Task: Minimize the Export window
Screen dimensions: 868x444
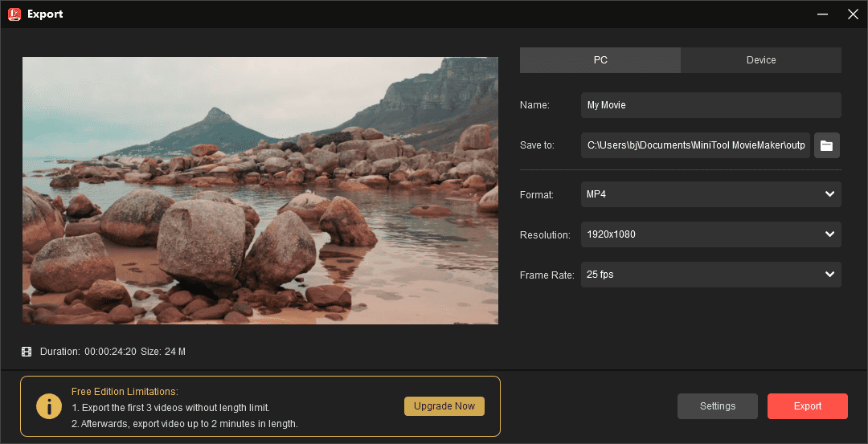Action: [823, 14]
